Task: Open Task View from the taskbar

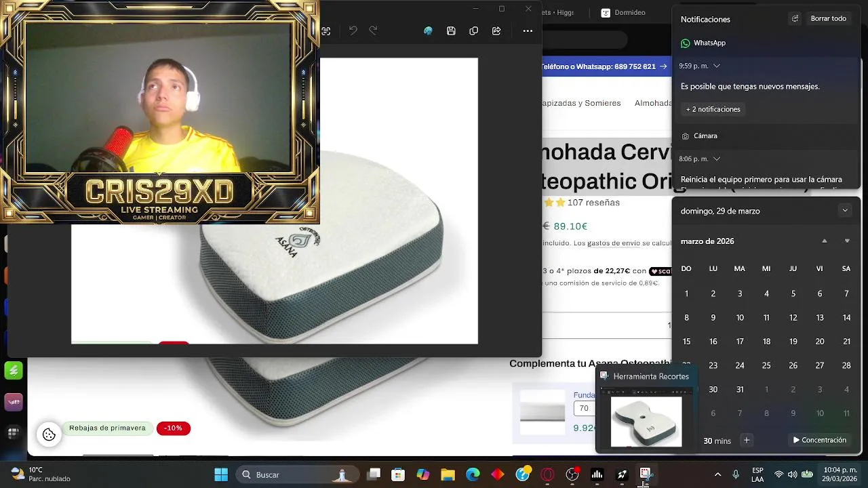Action: click(x=374, y=474)
